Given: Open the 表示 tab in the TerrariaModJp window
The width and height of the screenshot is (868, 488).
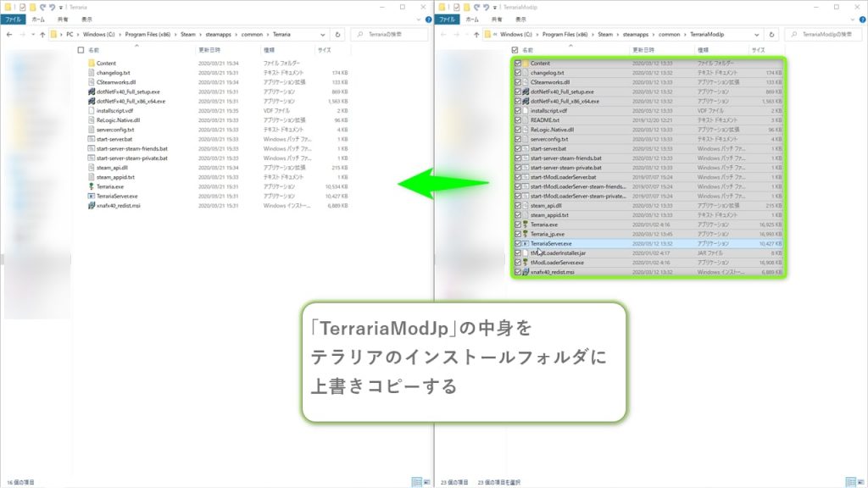Looking at the screenshot, I should tap(520, 18).
